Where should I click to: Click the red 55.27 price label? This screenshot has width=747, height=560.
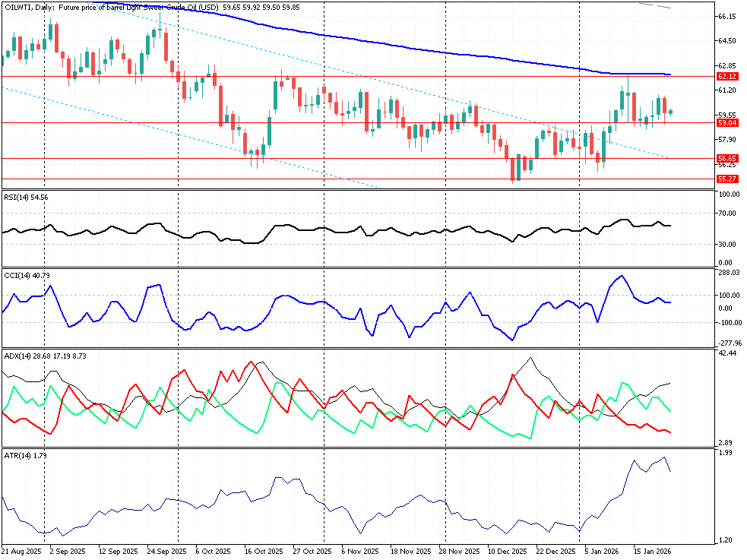pos(727,179)
